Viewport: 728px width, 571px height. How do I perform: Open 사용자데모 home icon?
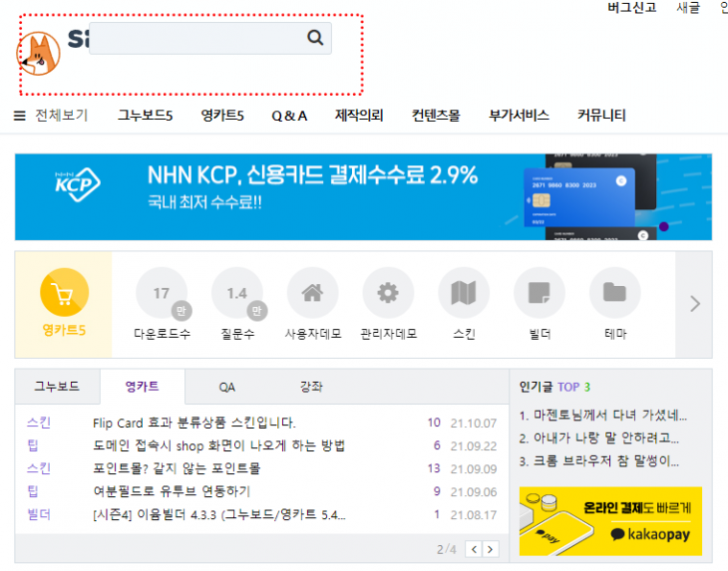click(312, 294)
